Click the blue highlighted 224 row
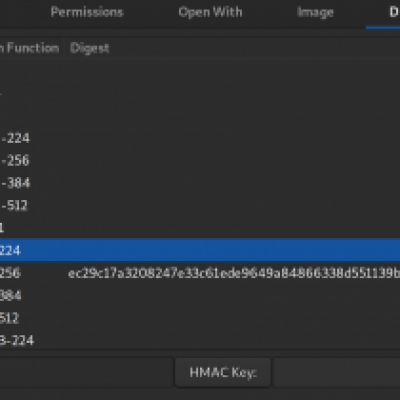400x400 pixels. [x=200, y=250]
